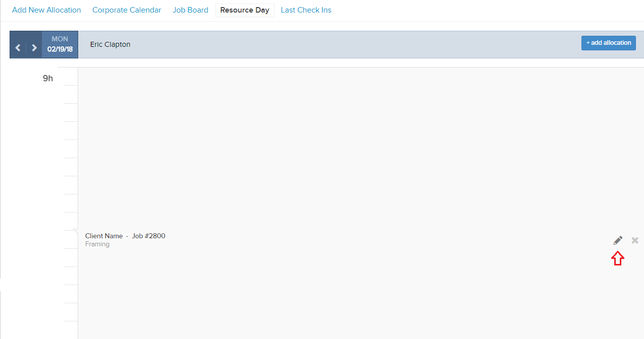Click the Client Name - Job #2800 entry
This screenshot has width=644, height=339.
125,236
